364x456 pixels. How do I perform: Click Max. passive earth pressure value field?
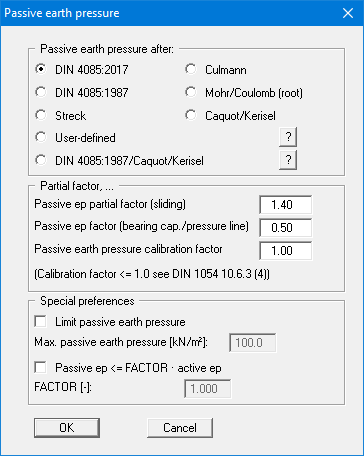point(253,343)
